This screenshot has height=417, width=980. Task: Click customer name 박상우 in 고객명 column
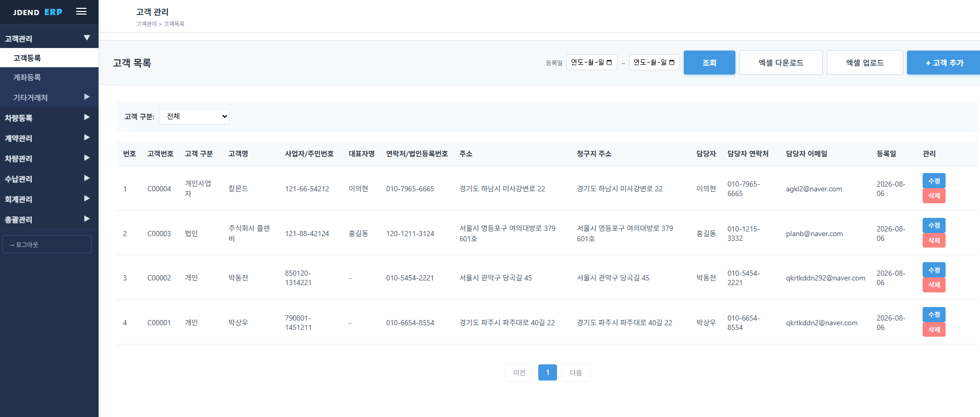tap(238, 323)
